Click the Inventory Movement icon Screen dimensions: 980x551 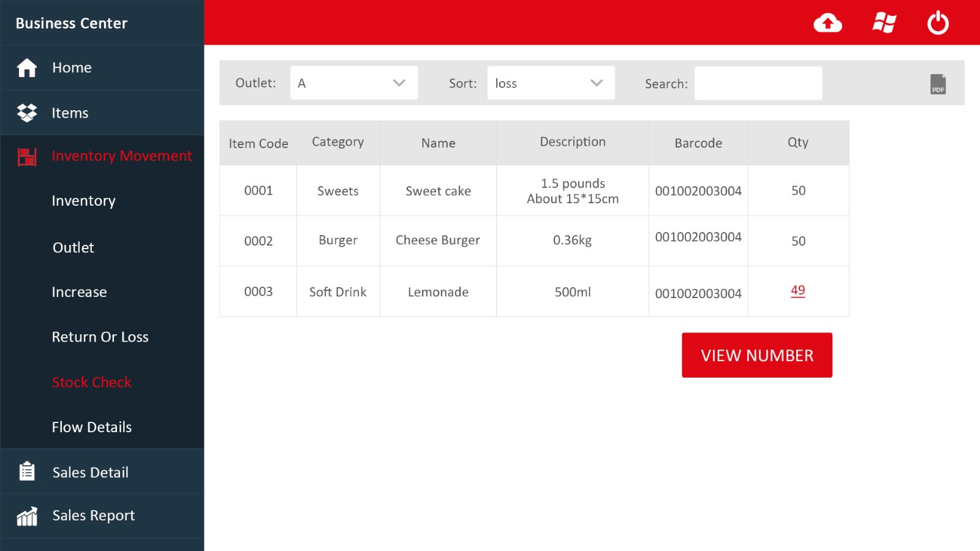[27, 157]
